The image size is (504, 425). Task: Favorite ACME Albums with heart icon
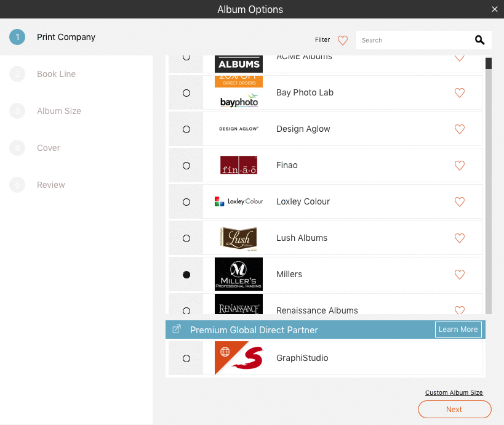460,59
